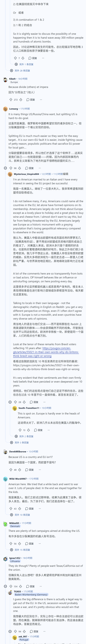This screenshot has width=86, height=644.
Task: Upvote Kikelt's comment with 272 votes
Action: coord(11,99)
